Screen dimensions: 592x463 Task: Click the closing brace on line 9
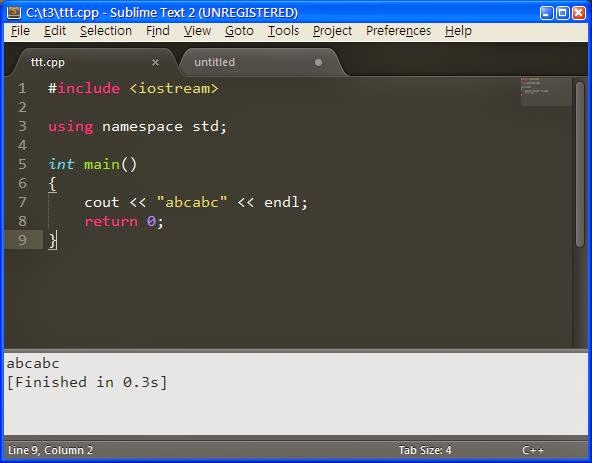pyautogui.click(x=52, y=241)
